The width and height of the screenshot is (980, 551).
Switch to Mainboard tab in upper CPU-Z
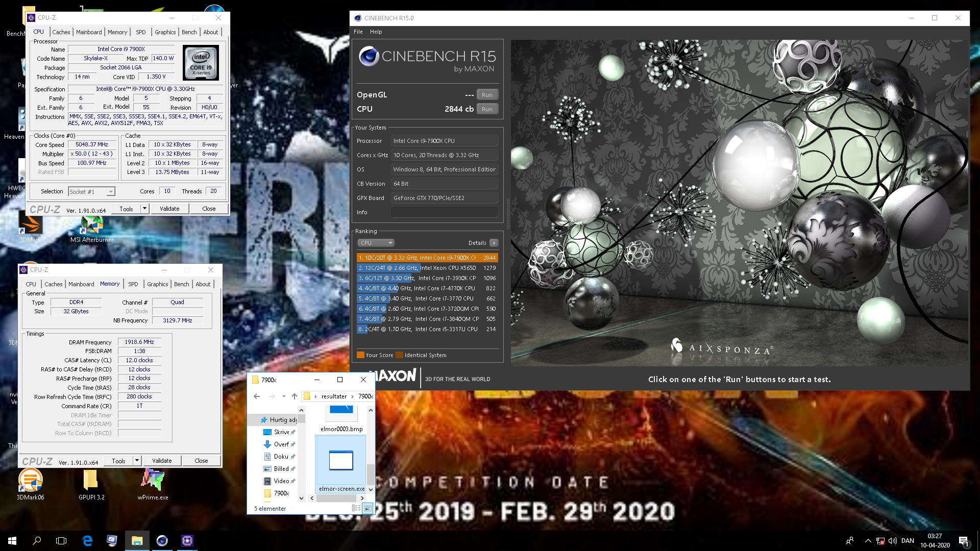coord(89,32)
